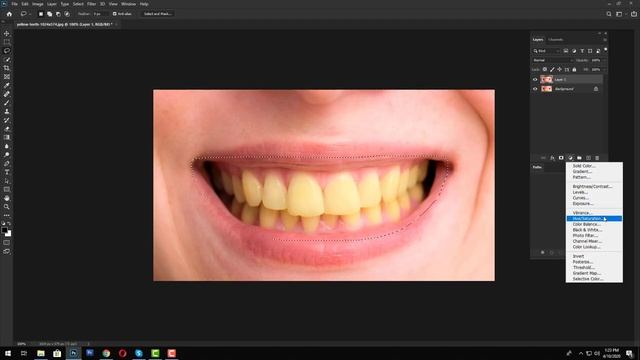
Task: Select the Spot Healing Brush tool
Action: click(x=7, y=94)
